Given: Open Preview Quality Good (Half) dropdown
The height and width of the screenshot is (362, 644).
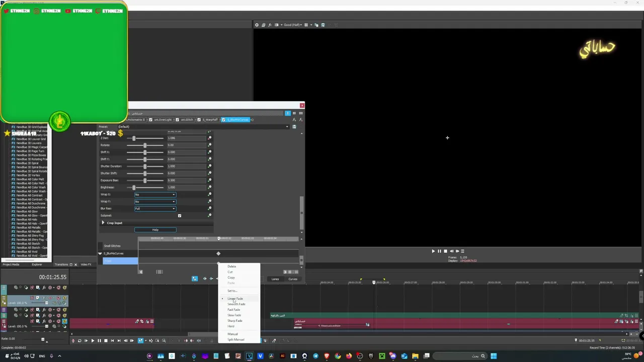Looking at the screenshot, I should click(292, 25).
